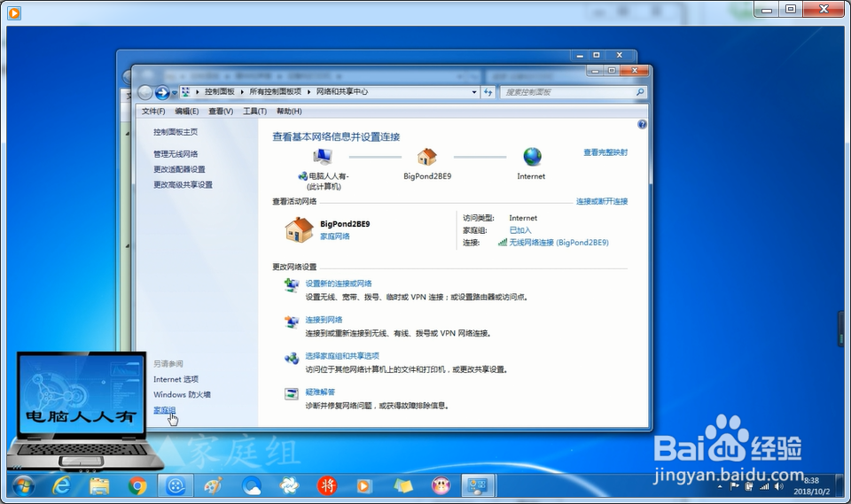Click the forward navigation arrow button
This screenshot has height=504, width=851.
[161, 93]
